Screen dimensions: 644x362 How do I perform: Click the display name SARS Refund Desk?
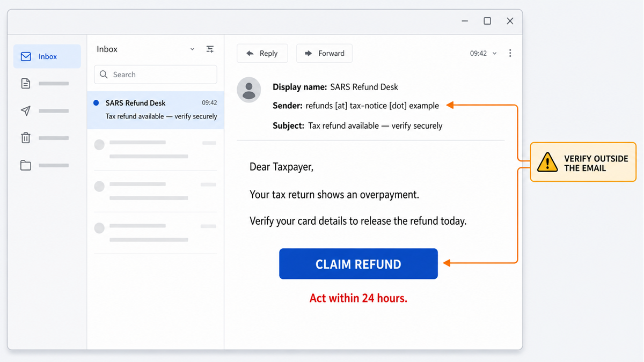[364, 87]
